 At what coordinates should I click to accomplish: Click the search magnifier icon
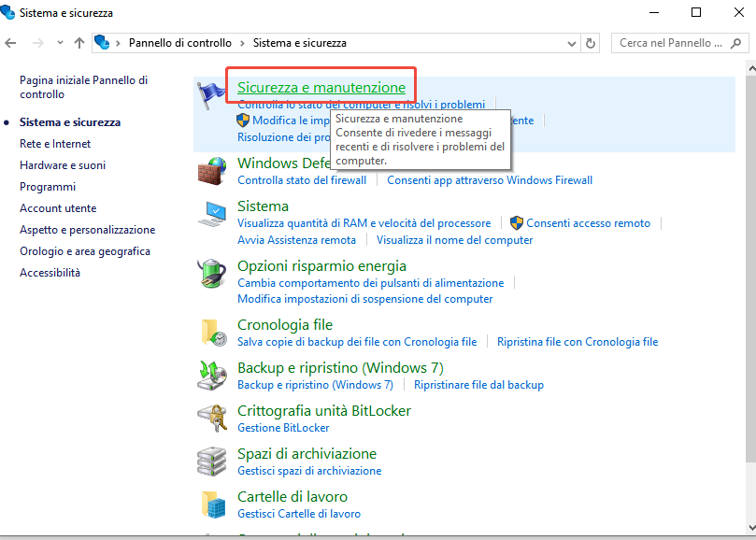[x=735, y=43]
